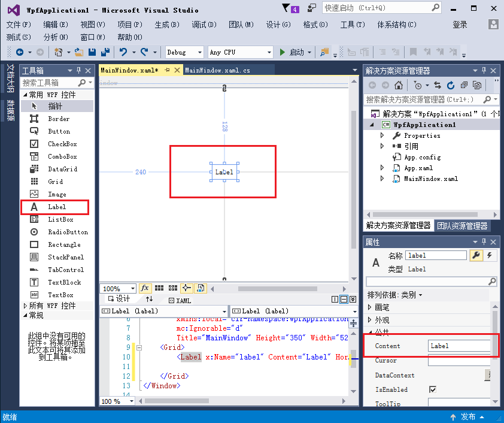Click the Content property value field
The image size is (504, 423).
(x=459, y=346)
